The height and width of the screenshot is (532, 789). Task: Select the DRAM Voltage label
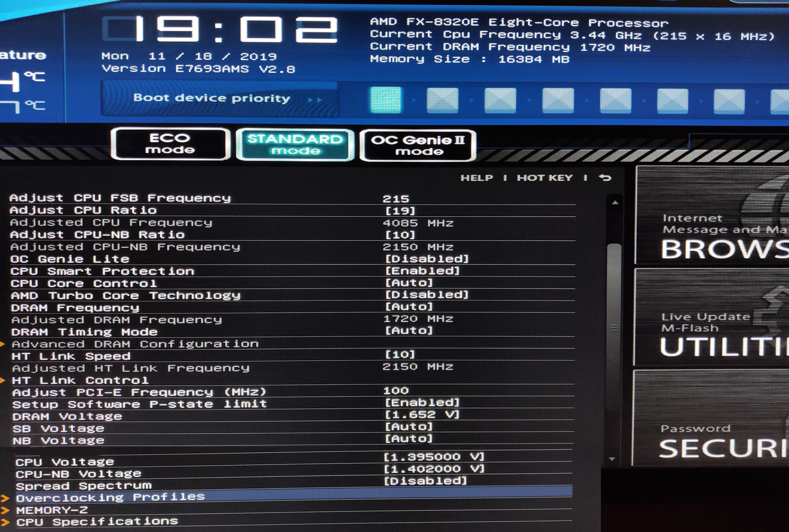tap(67, 416)
